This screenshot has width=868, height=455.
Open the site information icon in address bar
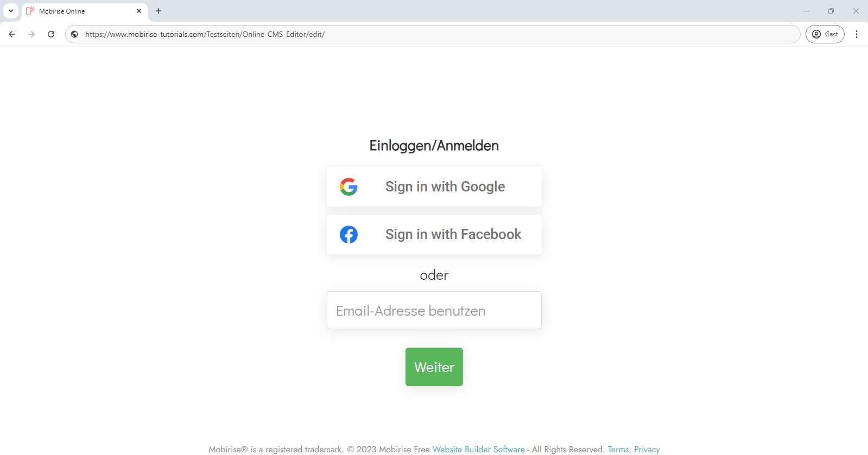74,34
